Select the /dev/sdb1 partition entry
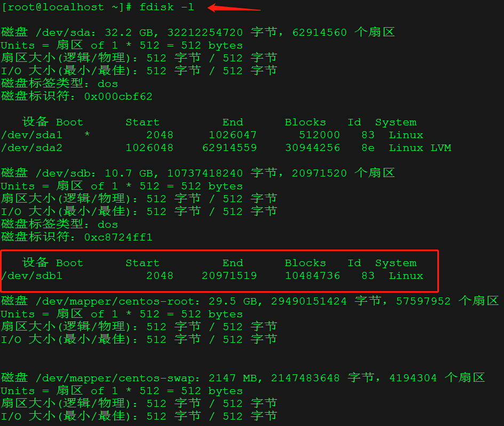Screen dimensions: 504x426 tap(212, 276)
